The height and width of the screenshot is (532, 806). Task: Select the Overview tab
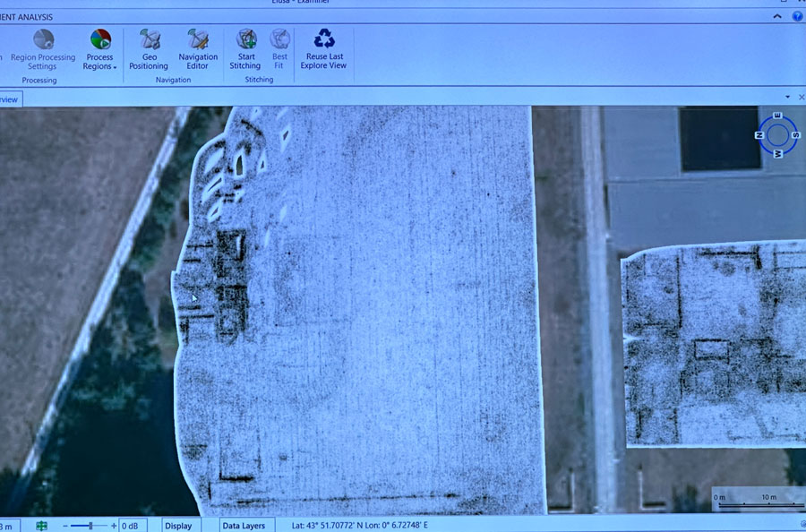point(9,99)
